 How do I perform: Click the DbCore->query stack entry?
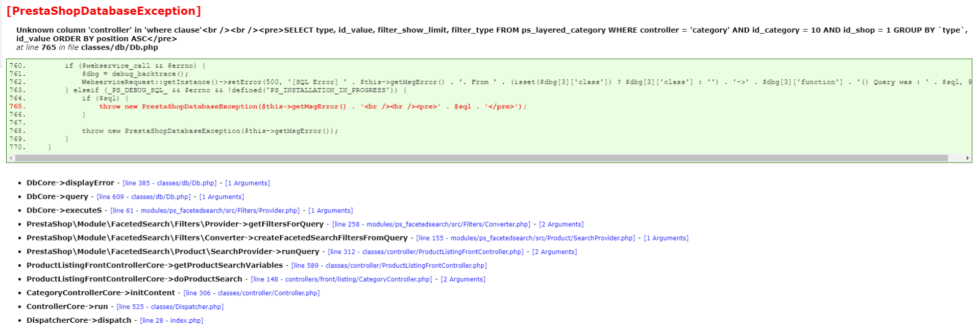(57, 197)
